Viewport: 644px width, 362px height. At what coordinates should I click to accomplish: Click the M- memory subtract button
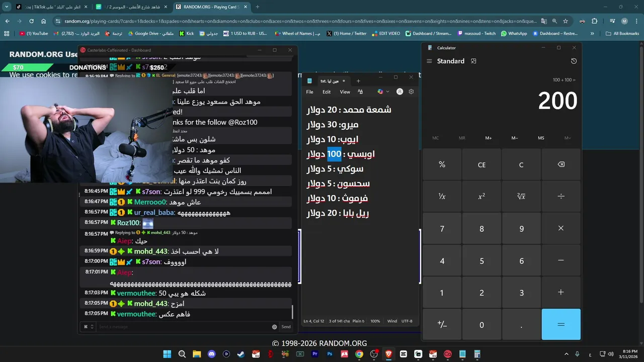pyautogui.click(x=515, y=138)
